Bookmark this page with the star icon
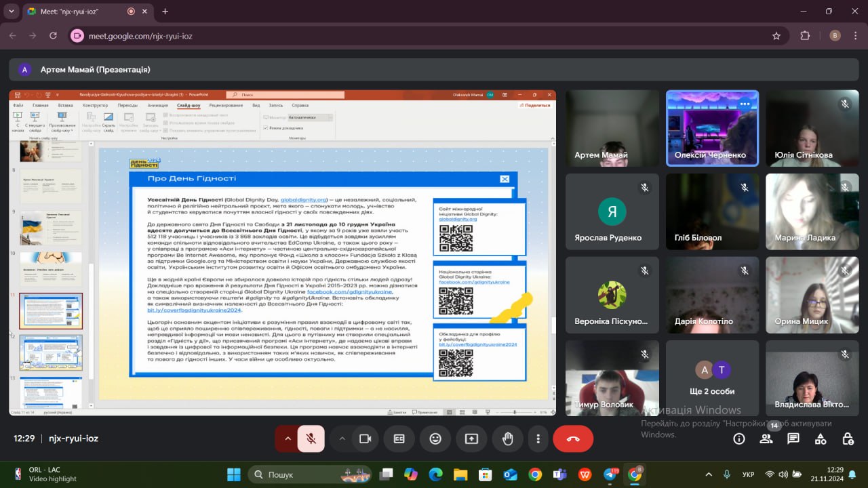The width and height of the screenshot is (868, 488). point(776,36)
